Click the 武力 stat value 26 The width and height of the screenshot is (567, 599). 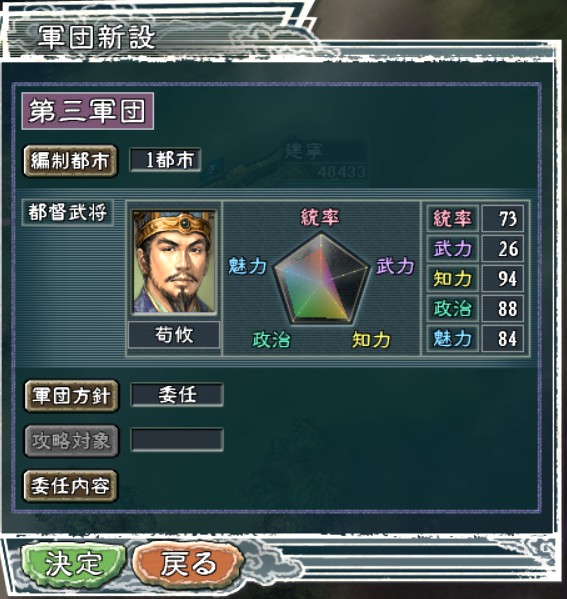tap(503, 249)
